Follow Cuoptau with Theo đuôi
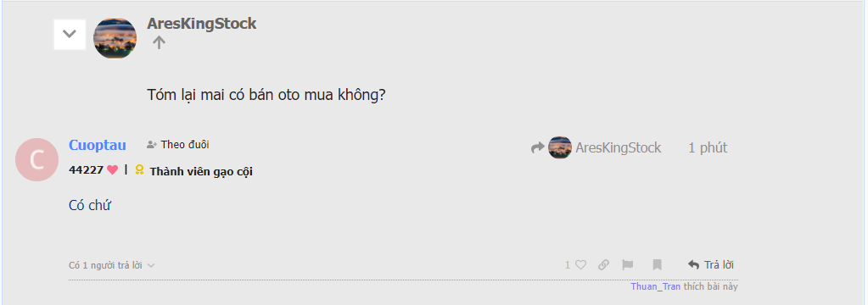The width and height of the screenshot is (868, 305). click(x=177, y=145)
